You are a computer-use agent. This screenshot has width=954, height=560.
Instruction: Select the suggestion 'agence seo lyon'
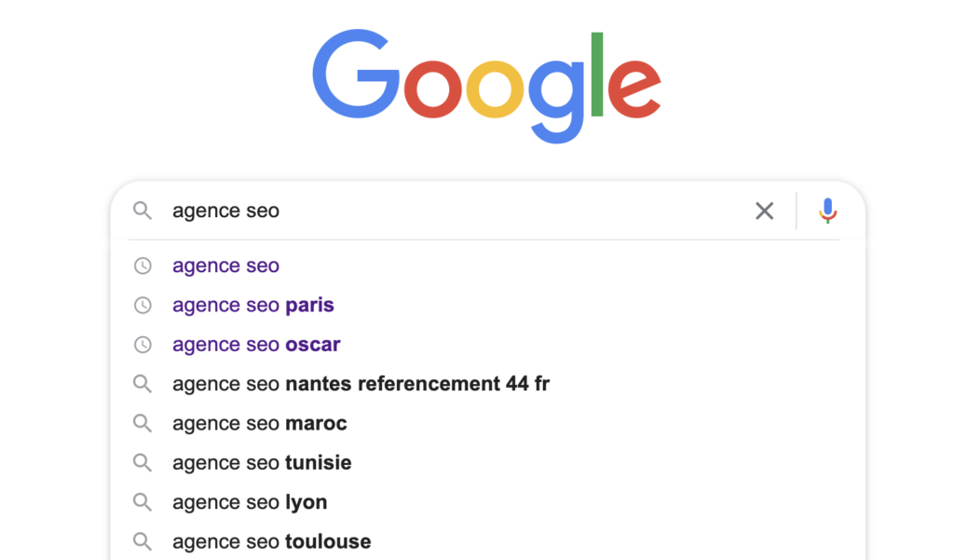click(x=250, y=501)
